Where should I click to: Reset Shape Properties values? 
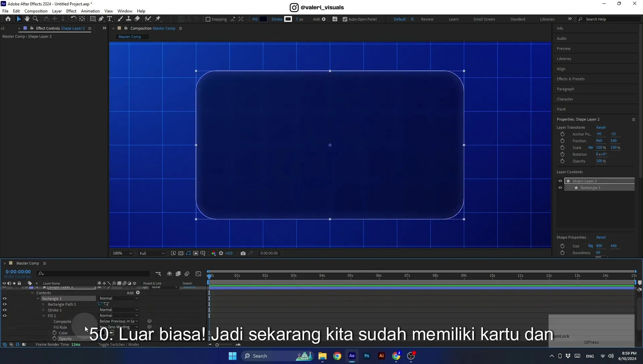pos(601,237)
